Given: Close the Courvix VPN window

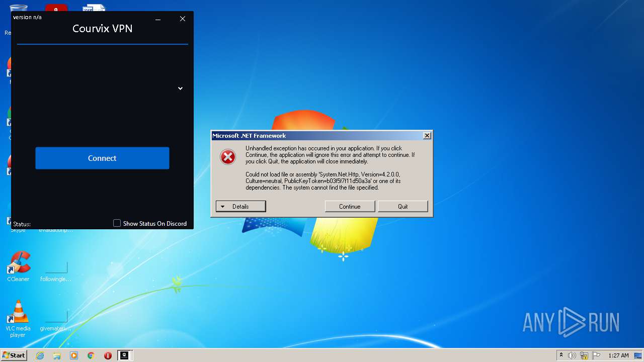Looking at the screenshot, I should pos(183,19).
